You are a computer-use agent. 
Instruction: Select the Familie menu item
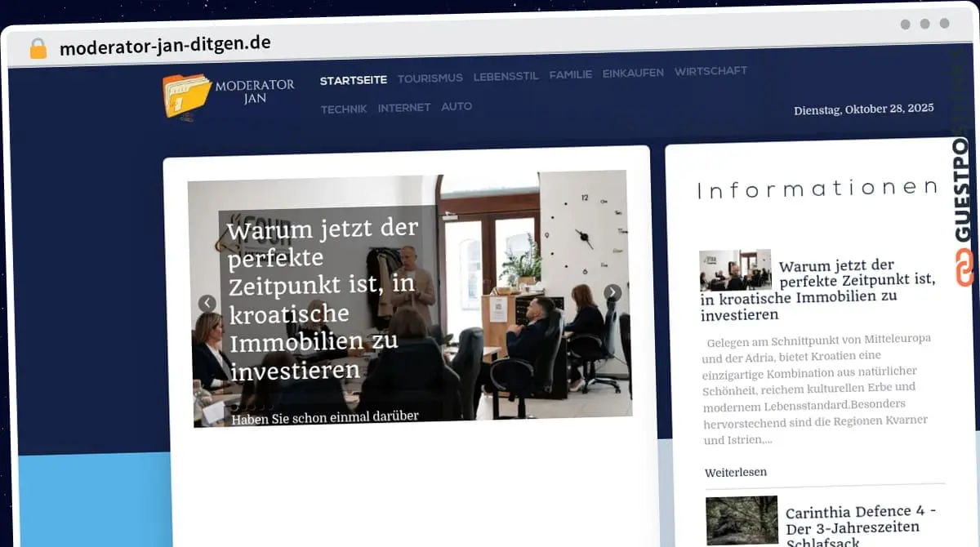571,74
